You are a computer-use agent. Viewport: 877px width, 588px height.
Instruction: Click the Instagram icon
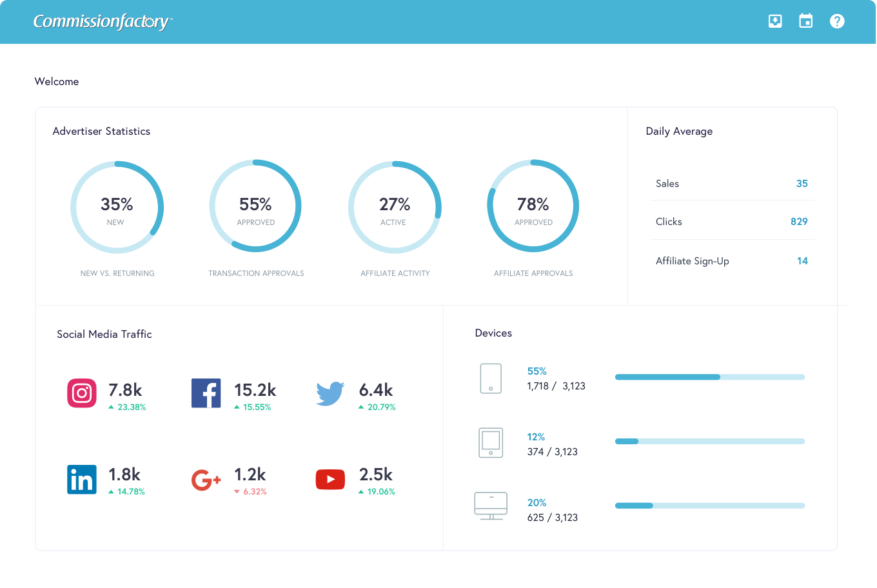pos(82,393)
